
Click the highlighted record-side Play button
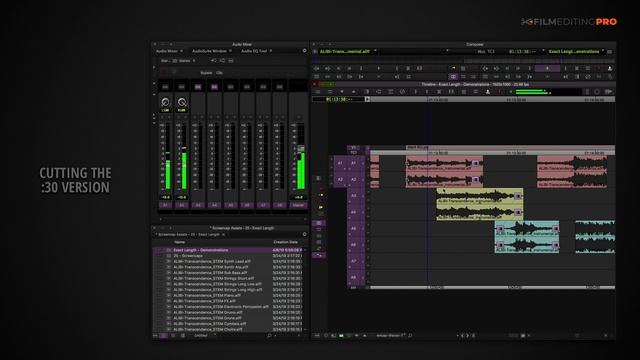click(547, 68)
